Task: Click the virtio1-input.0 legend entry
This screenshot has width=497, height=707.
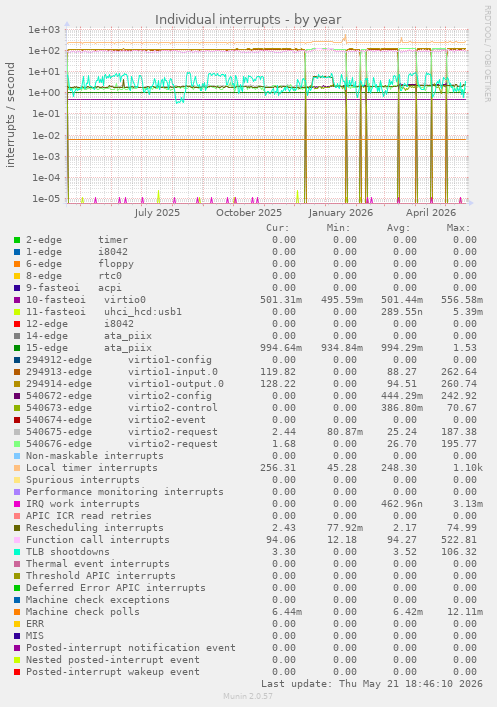Action: [122, 372]
